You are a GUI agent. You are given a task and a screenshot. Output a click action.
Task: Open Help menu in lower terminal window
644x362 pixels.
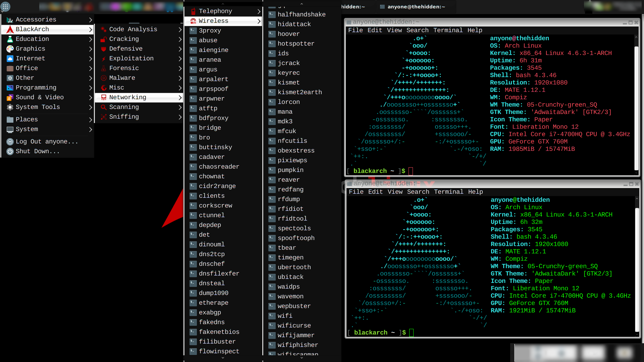coord(475,192)
